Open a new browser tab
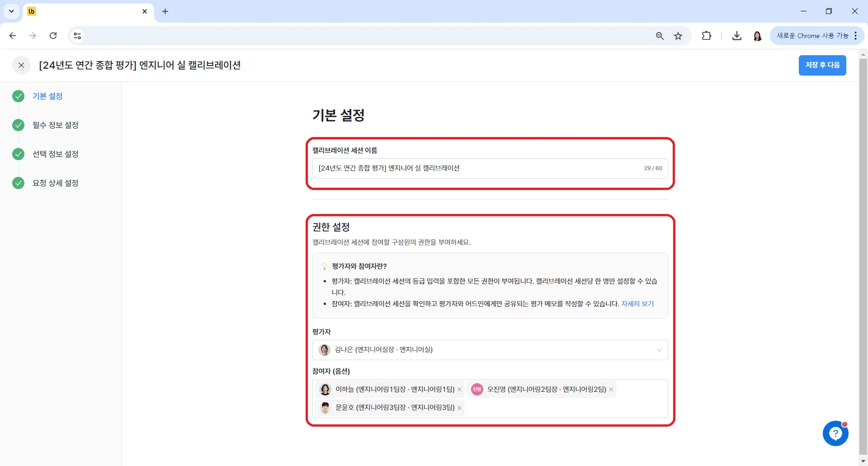The image size is (868, 466). pos(165,11)
